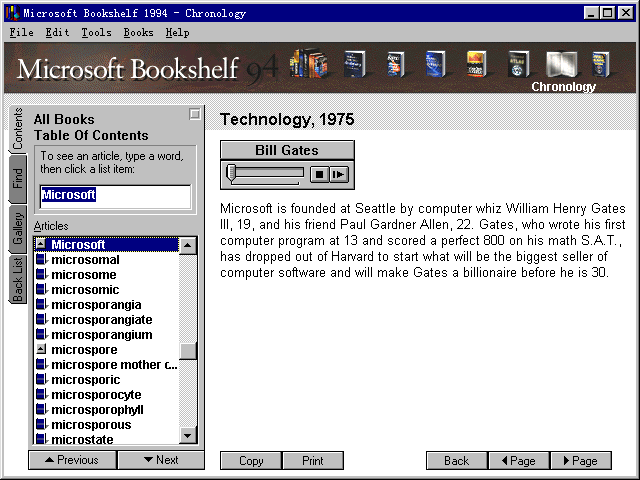The width and height of the screenshot is (640, 480).
Task: Open the Help menu
Action: (x=177, y=32)
